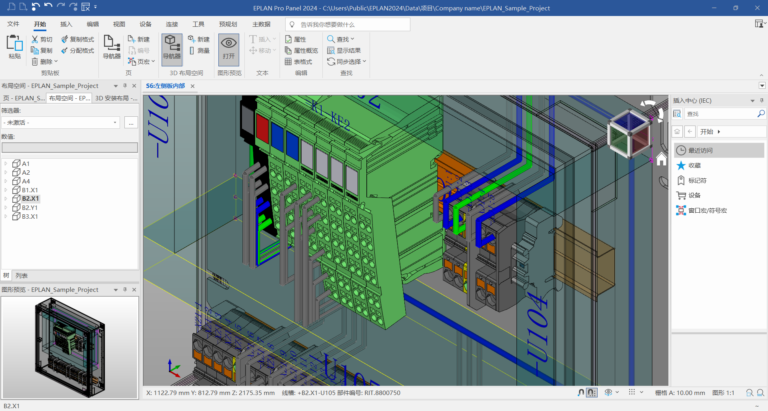Click the filter '...' browse button
This screenshot has width=768, height=411.
[131, 122]
